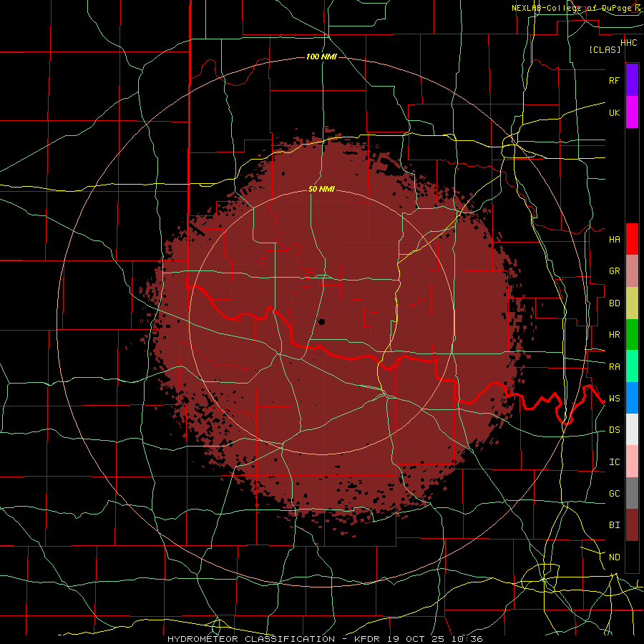Click the BD yellow legend block

tap(632, 303)
